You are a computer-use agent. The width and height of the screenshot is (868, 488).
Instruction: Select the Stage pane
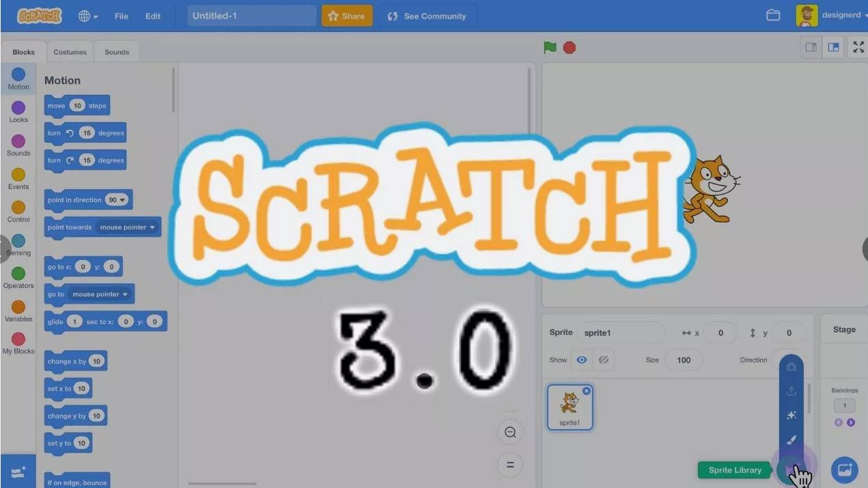click(844, 401)
